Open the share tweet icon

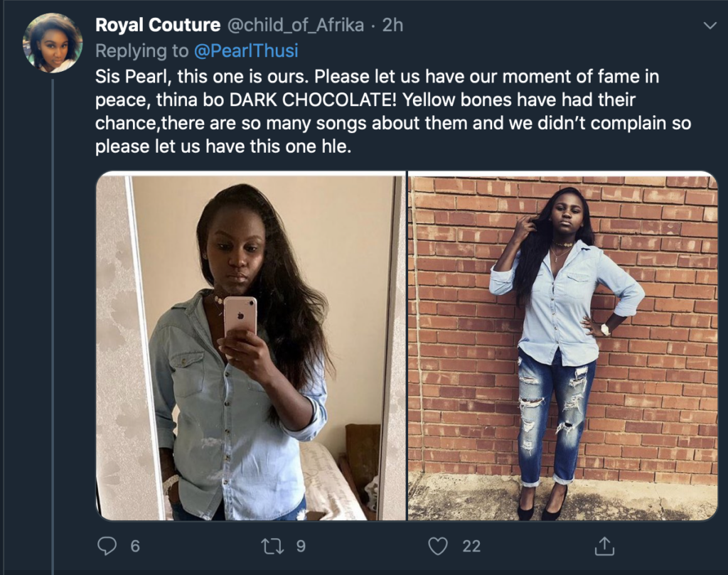(604, 546)
